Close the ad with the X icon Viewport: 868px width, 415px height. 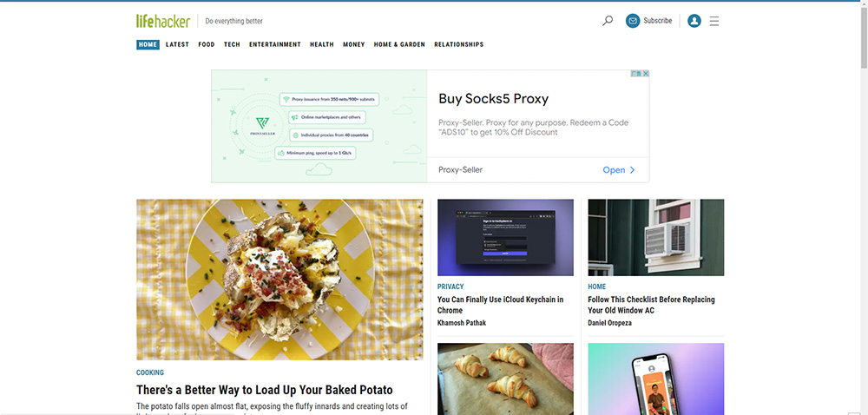pyautogui.click(x=646, y=74)
